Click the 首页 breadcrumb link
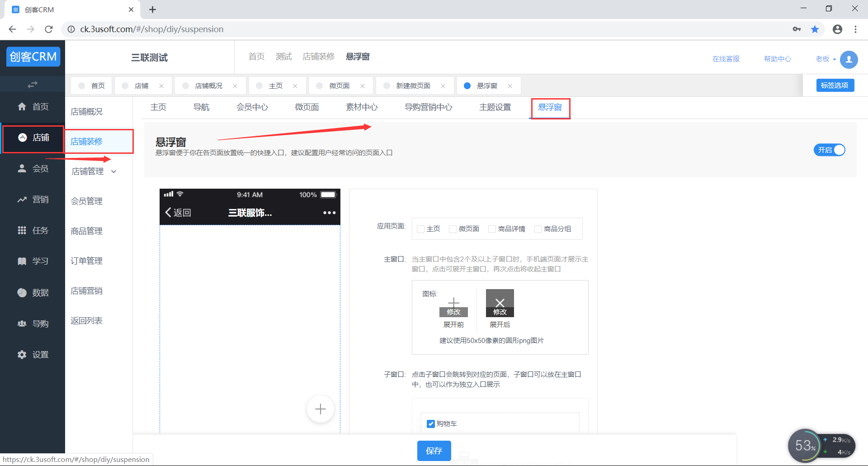Viewport: 868px width, 466px height. point(257,57)
